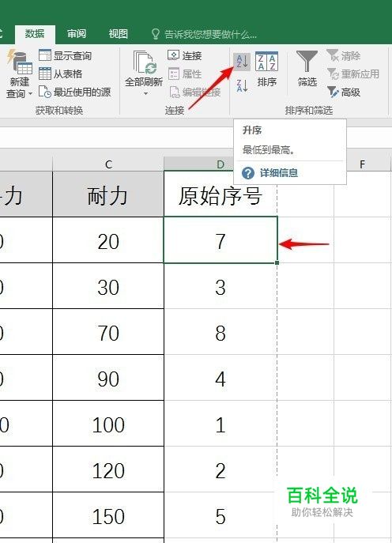This screenshot has width=392, height=543.
Task: Select cell with value 90
Action: (x=108, y=378)
